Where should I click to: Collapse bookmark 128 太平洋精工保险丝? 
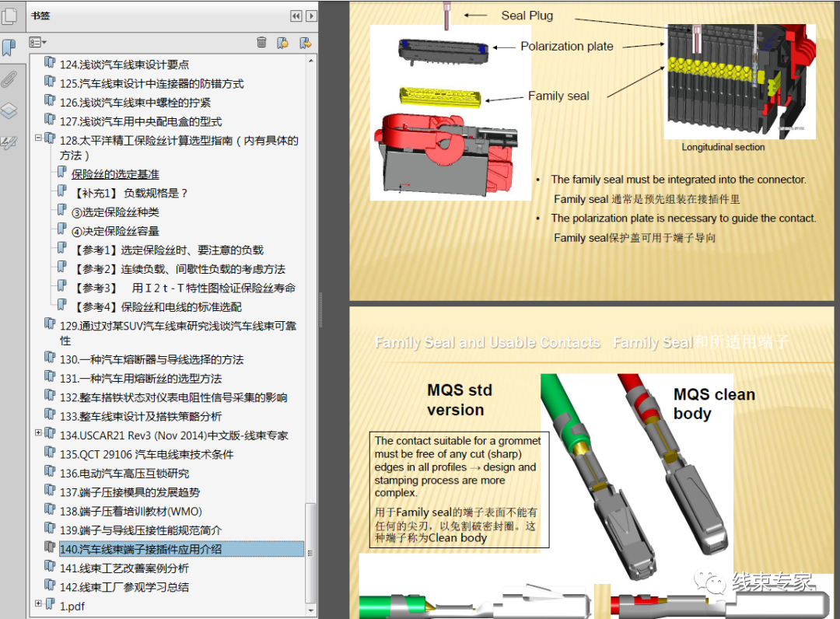click(38, 139)
